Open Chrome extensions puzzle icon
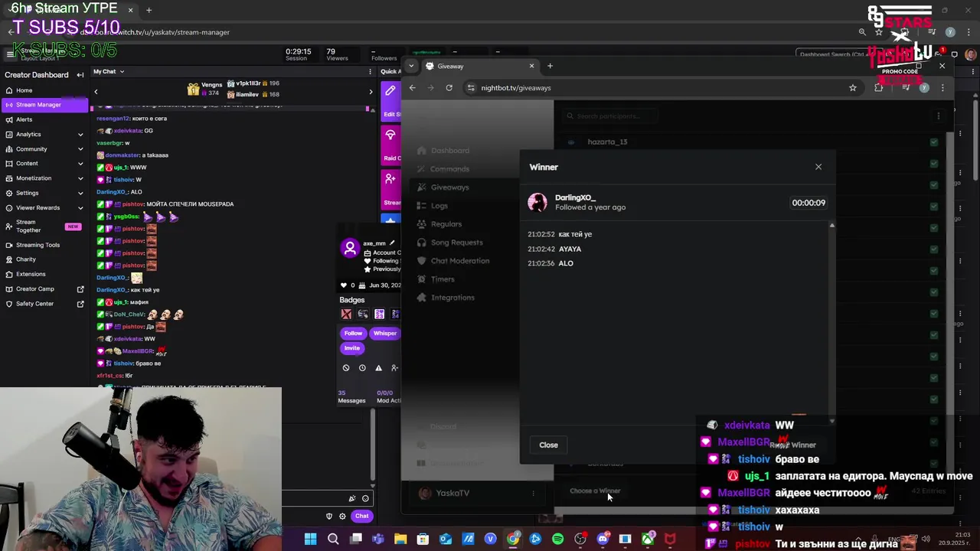The image size is (980, 551). 879,88
